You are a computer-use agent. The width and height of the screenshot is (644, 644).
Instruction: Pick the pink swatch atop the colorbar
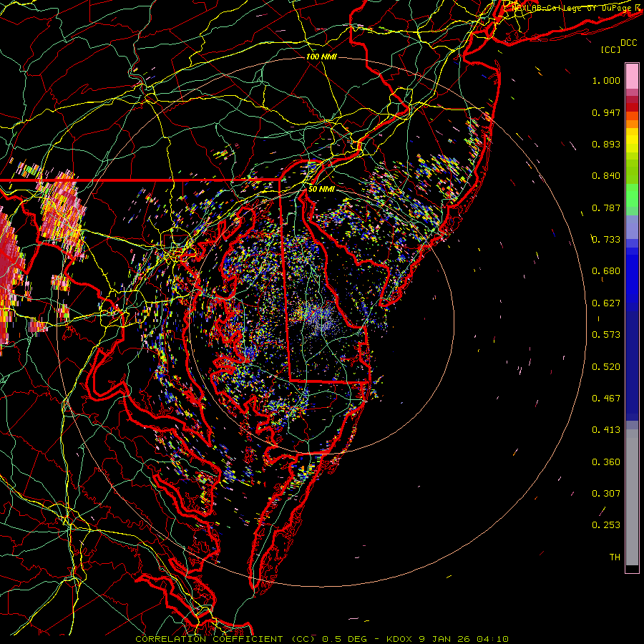point(632,77)
